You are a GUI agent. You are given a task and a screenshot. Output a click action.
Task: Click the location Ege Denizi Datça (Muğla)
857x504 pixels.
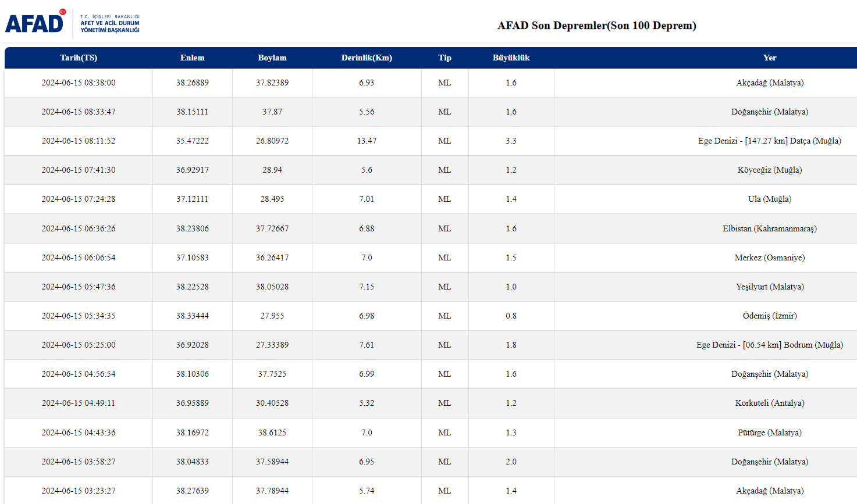tap(770, 141)
